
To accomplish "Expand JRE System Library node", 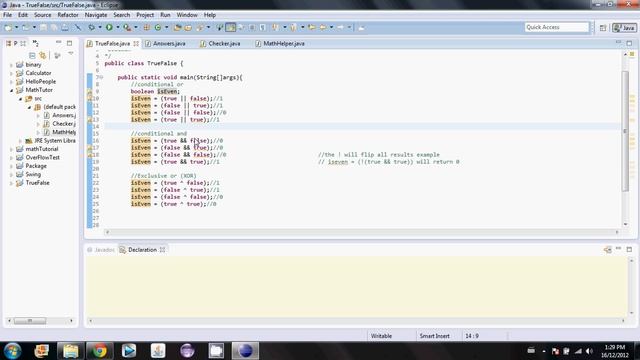I will [20, 141].
